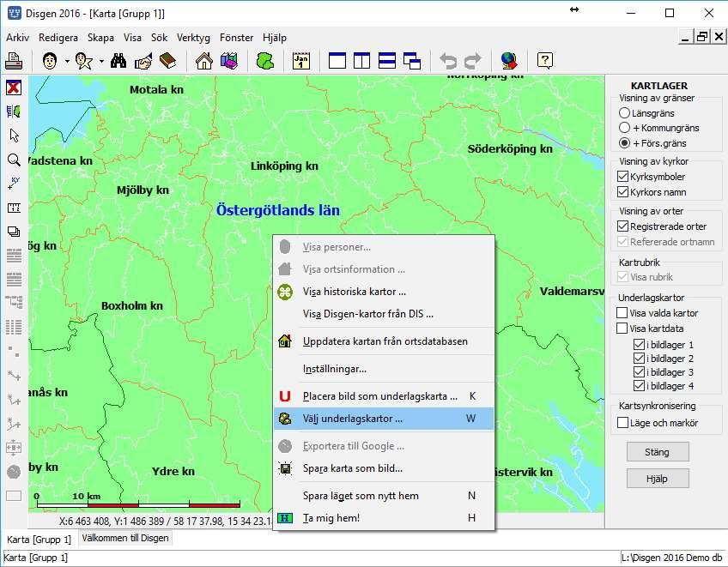728x567 pixels.
Task: Open the Verktyg menu
Action: coord(193,38)
